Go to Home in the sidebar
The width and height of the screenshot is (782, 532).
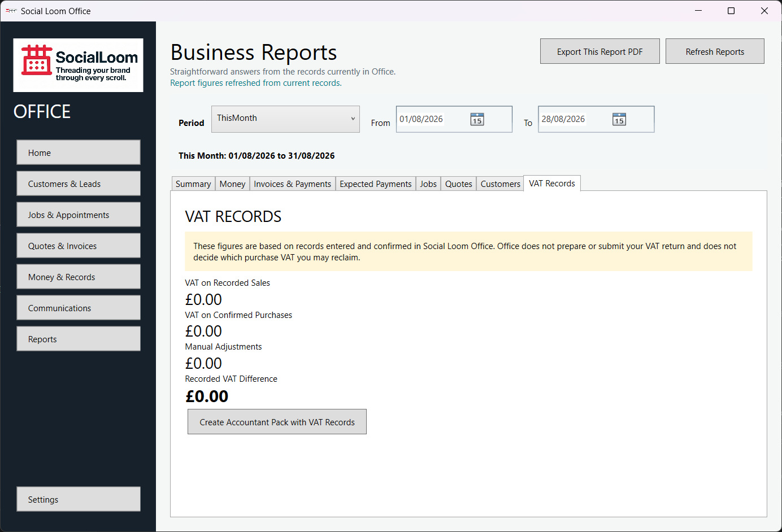tap(79, 152)
